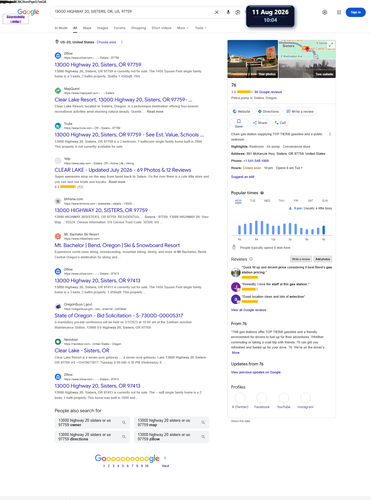Click search icon of '97759 owner' suggestion

coord(124,422)
